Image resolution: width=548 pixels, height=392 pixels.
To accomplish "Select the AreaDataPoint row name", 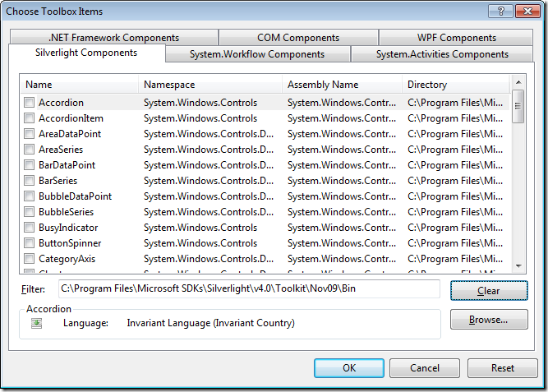I will pos(70,134).
